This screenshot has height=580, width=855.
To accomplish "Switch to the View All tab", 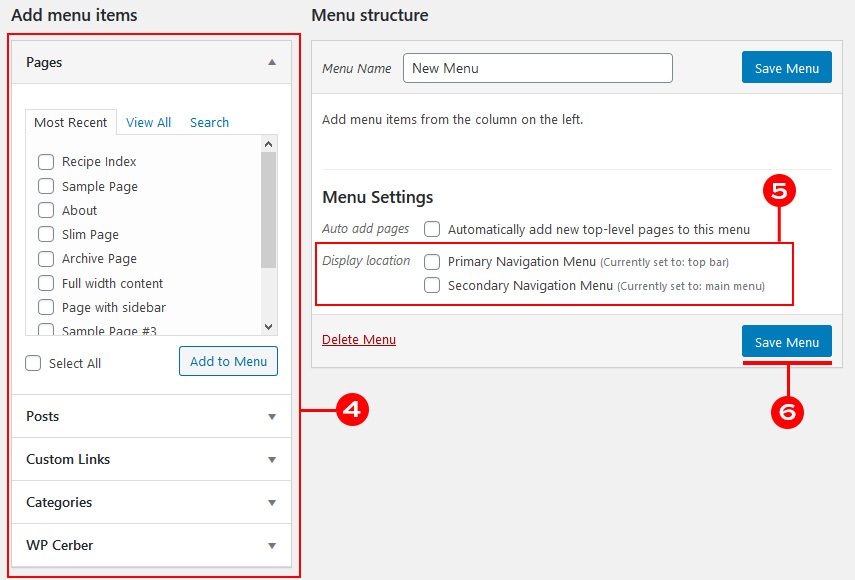I will (148, 122).
